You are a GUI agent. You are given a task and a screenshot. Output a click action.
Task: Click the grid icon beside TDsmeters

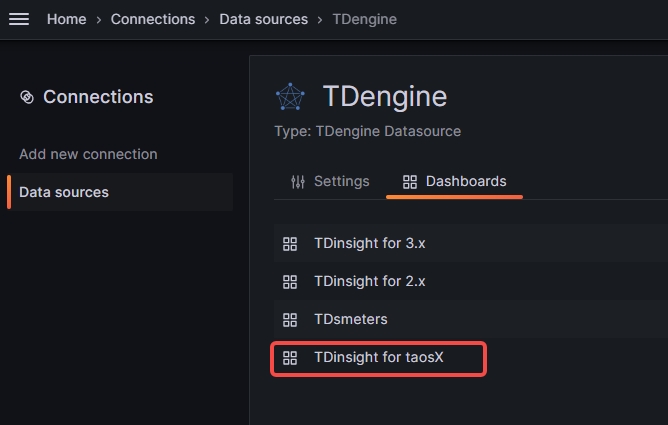pyautogui.click(x=291, y=320)
